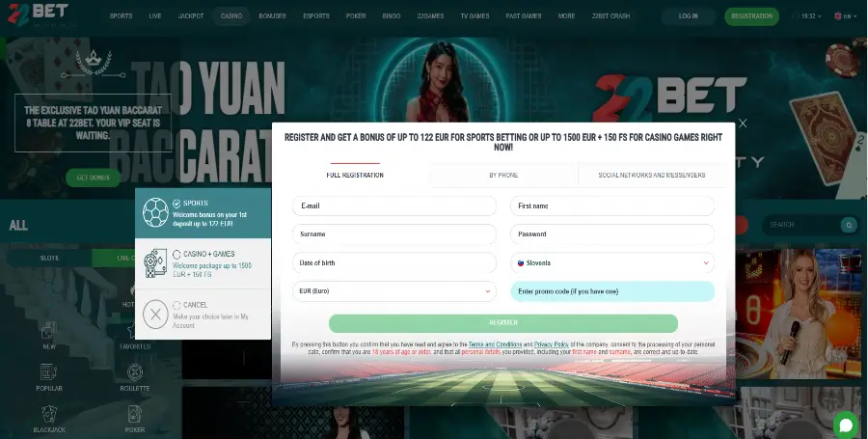Click the English language flag
Image resolution: width=868 pixels, height=439 pixels.
click(837, 16)
